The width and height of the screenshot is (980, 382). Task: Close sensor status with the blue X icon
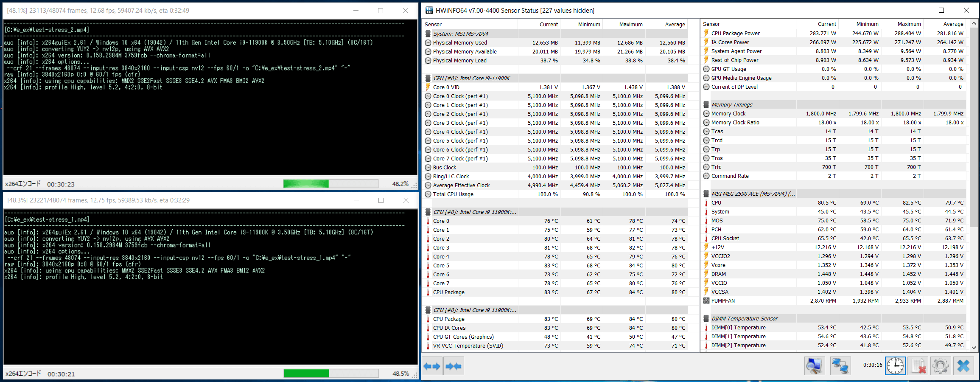click(x=963, y=366)
